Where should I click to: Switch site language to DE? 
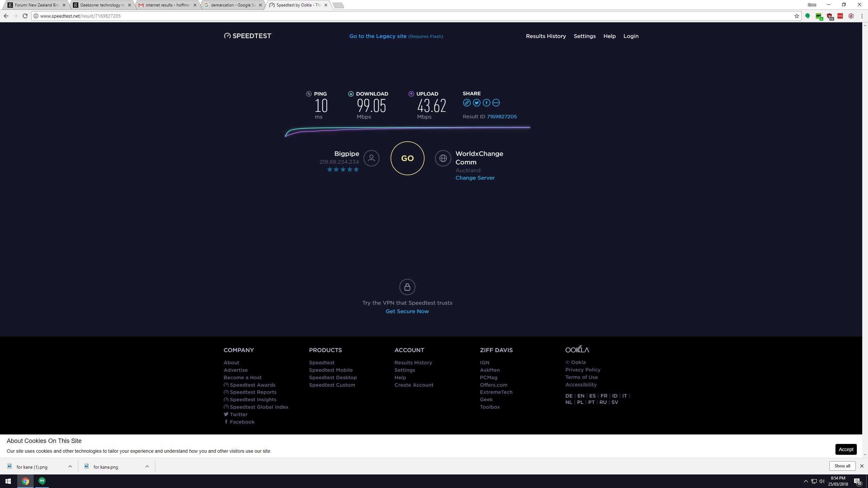click(569, 396)
